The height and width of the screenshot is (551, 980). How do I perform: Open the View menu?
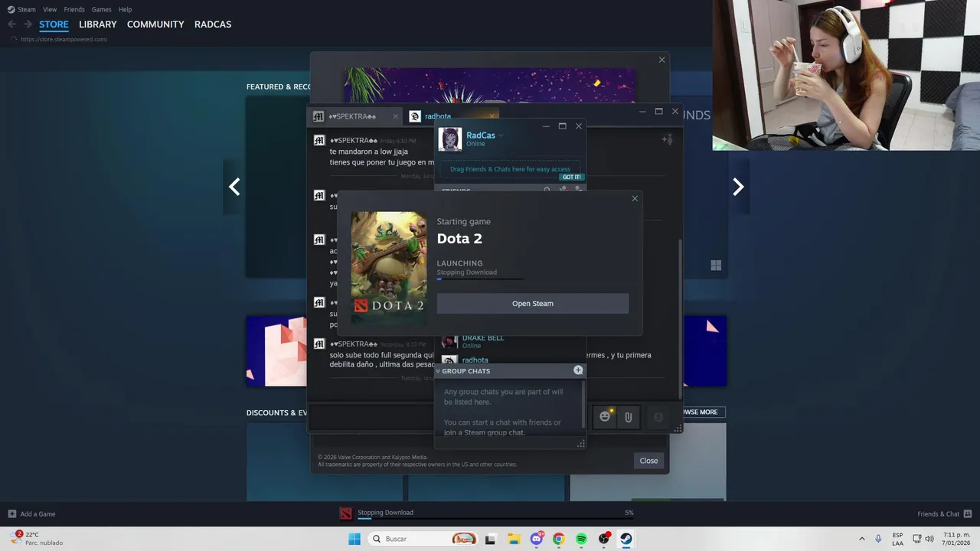tap(50, 9)
